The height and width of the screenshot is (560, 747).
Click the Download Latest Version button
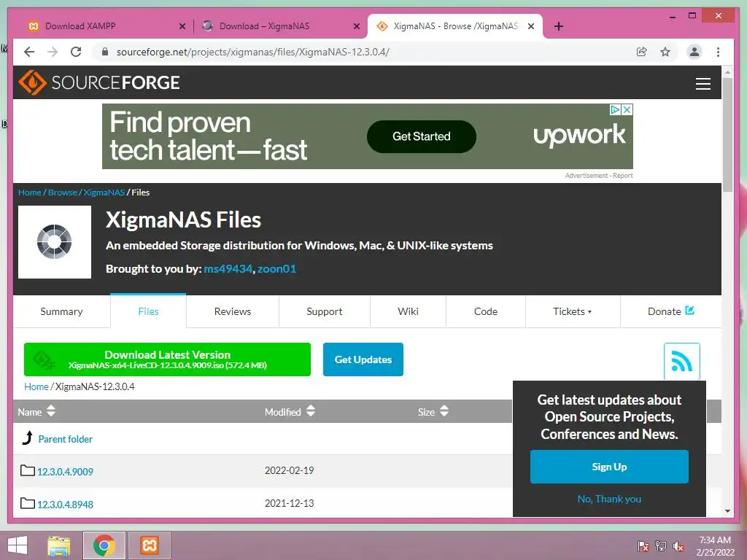pos(167,359)
